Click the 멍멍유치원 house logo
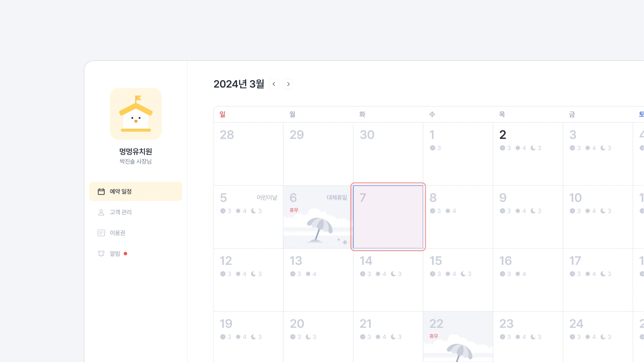 point(136,114)
